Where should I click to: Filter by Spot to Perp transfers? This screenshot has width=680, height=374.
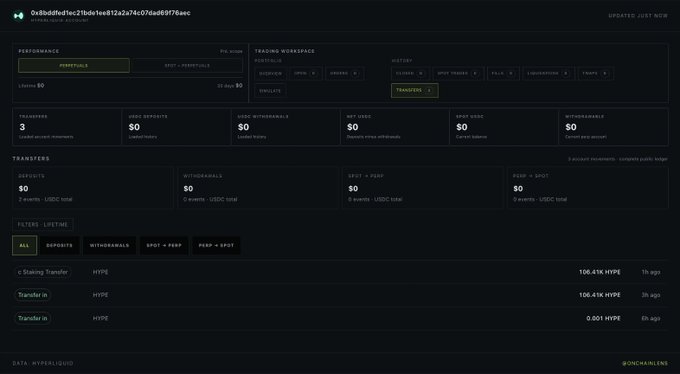click(164, 245)
